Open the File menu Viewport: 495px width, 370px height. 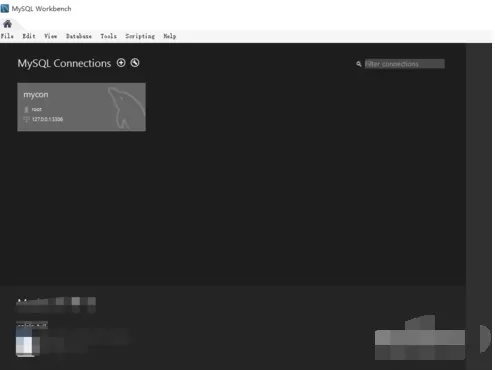click(x=7, y=36)
